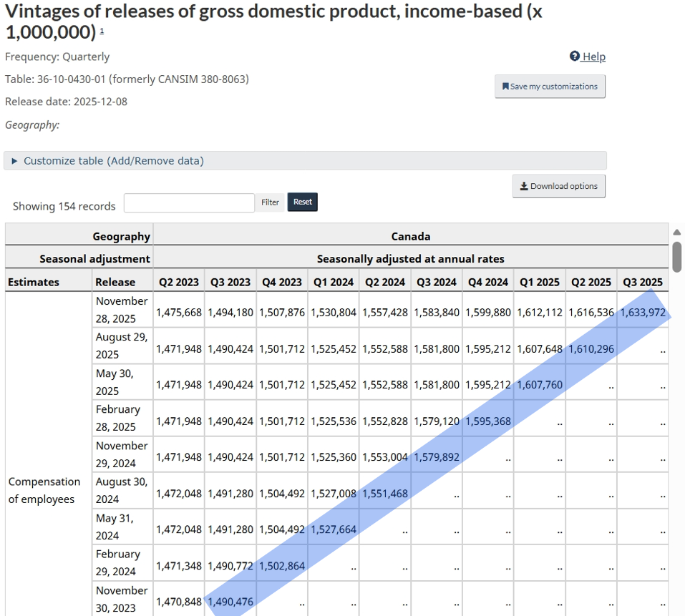Click the November 28, 2025 release label
This screenshot has height=616, width=685.
pos(121,309)
